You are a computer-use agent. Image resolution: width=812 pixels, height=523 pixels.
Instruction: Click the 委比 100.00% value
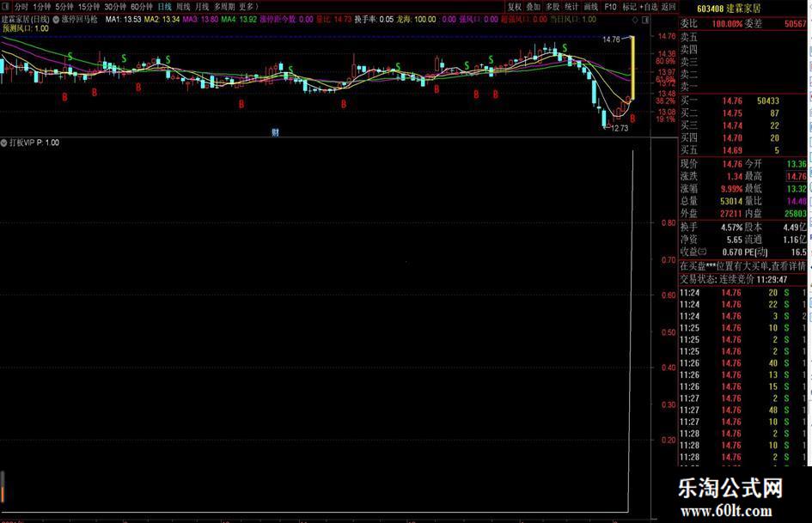pos(727,24)
